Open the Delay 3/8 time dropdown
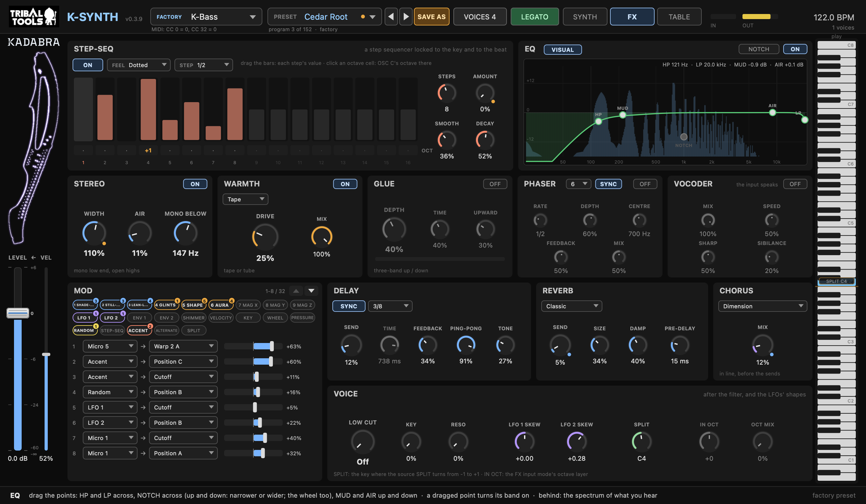The height and width of the screenshot is (504, 866). click(390, 306)
